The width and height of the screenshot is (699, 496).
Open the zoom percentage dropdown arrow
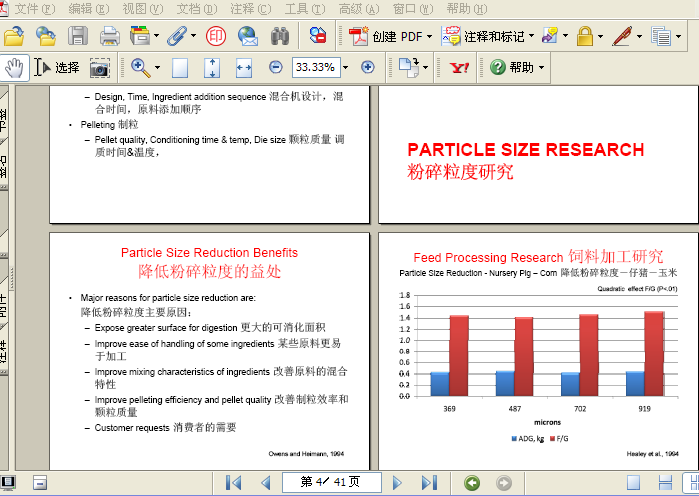tap(346, 68)
